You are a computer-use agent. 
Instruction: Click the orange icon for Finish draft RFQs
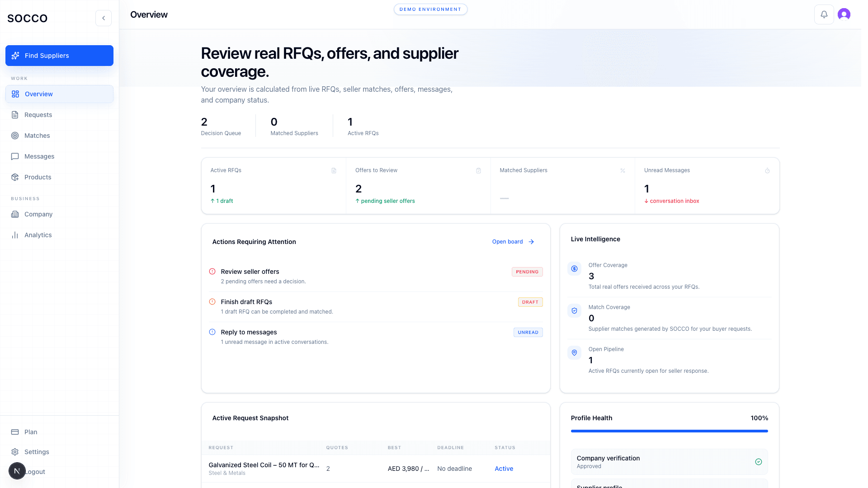[x=212, y=302]
